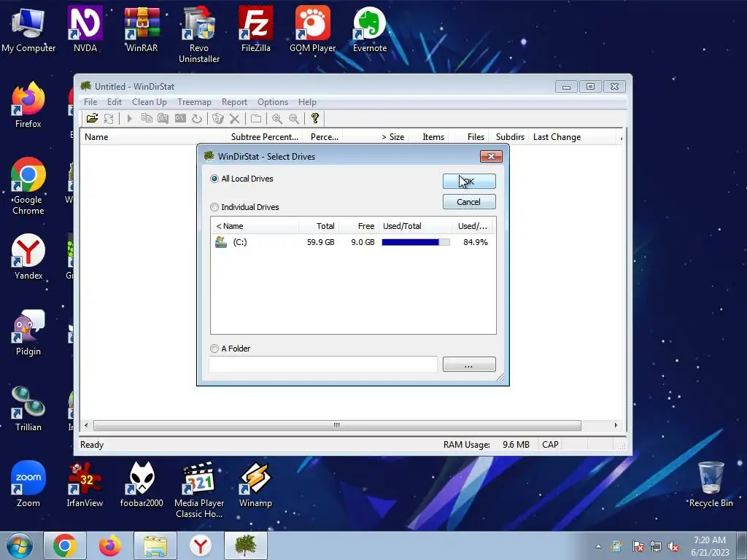Viewport: 747px width, 560px height.
Task: Click the Copy path toolbar icon
Action: (147, 119)
